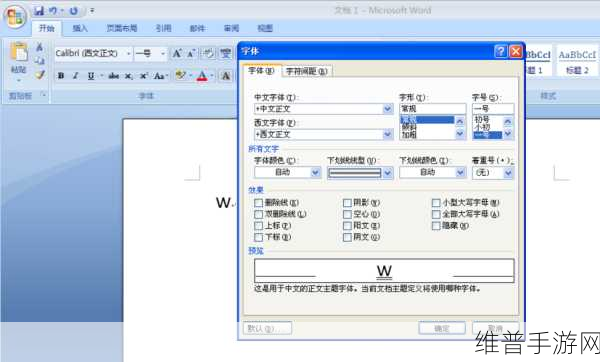Check the Emboss checkbox (阳文)
The height and width of the screenshot is (362, 600).
[347, 226]
